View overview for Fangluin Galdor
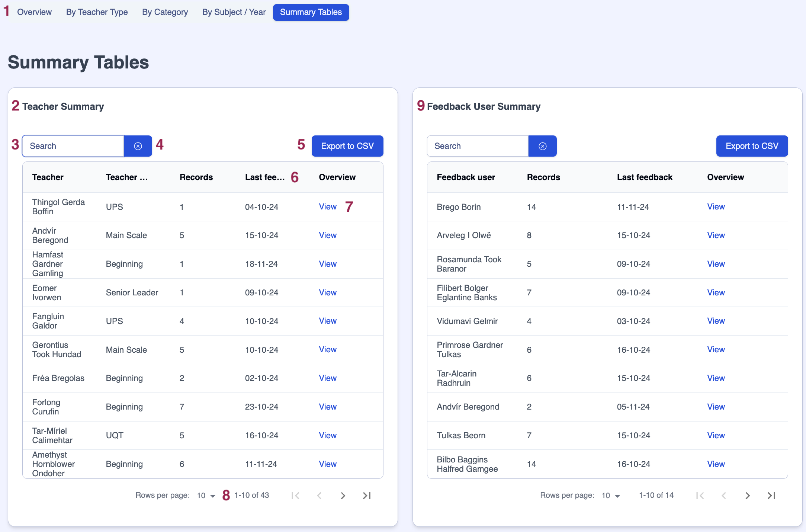 328,321
